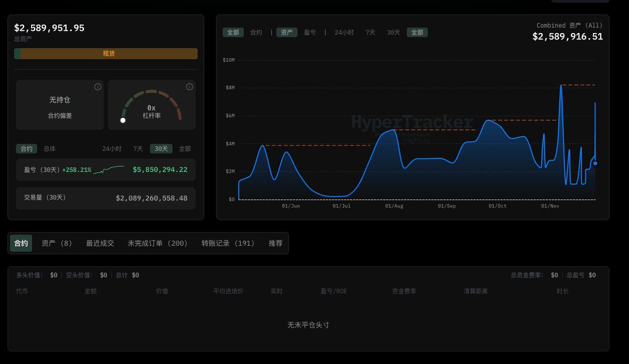629x364 pixels.
Task: Switch the chart view to 合约
Action: 256,32
